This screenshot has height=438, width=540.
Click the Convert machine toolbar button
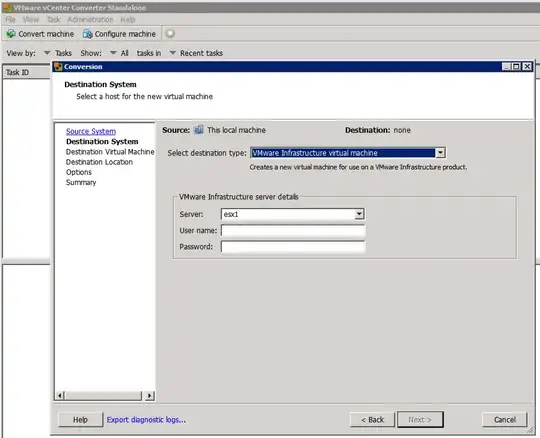pyautogui.click(x=40, y=34)
